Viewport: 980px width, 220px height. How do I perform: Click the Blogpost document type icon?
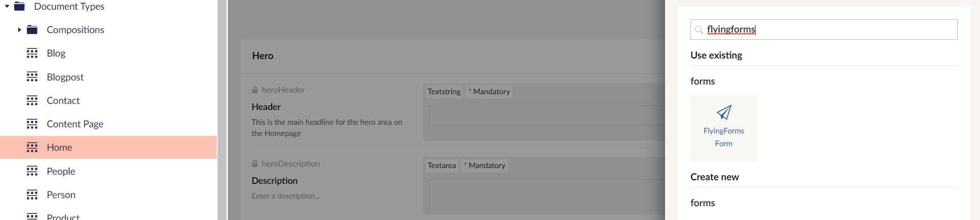click(32, 77)
